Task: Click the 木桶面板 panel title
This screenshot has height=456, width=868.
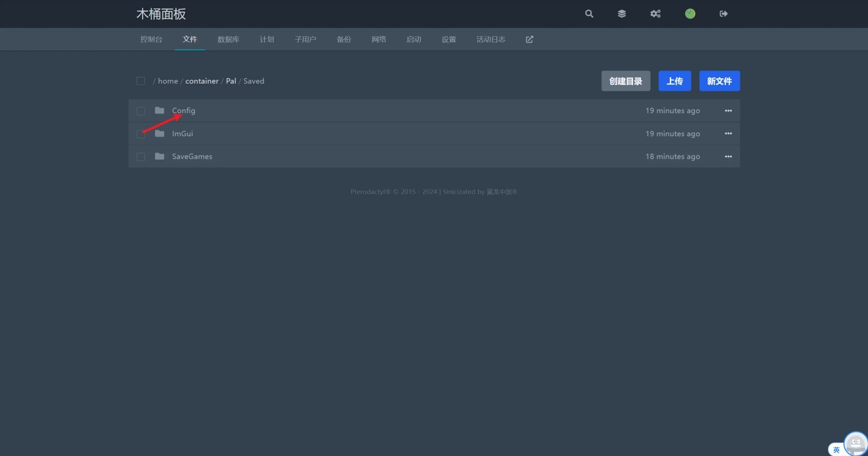Action: coord(161,14)
